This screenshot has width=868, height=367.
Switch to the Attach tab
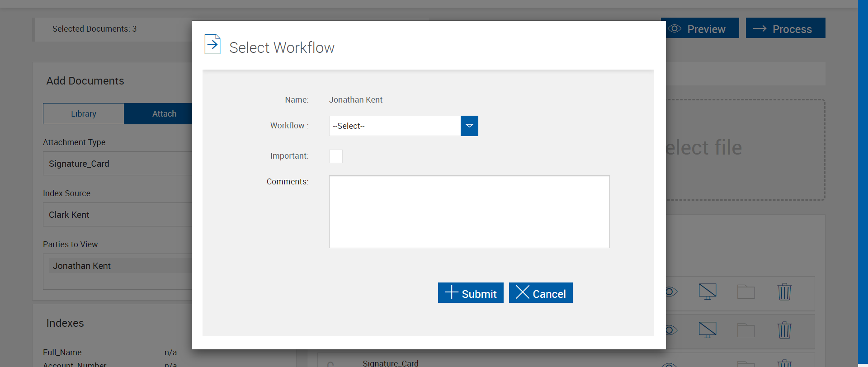[164, 114]
